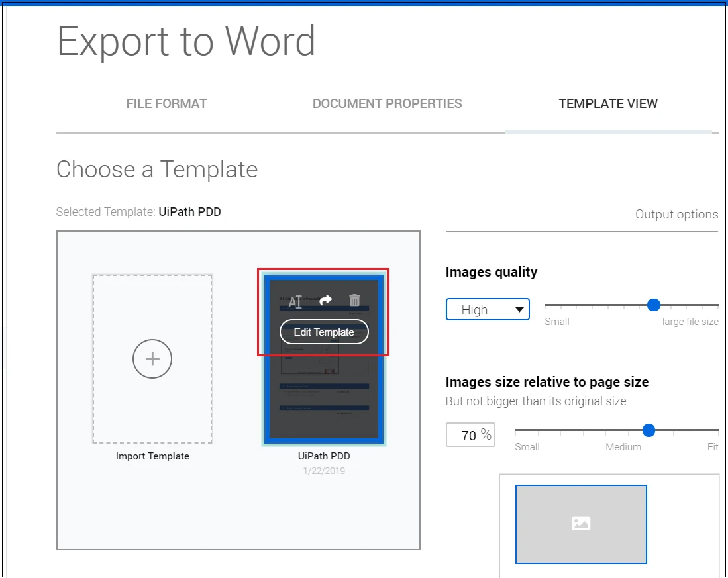Open the Edit Template button

click(x=324, y=332)
